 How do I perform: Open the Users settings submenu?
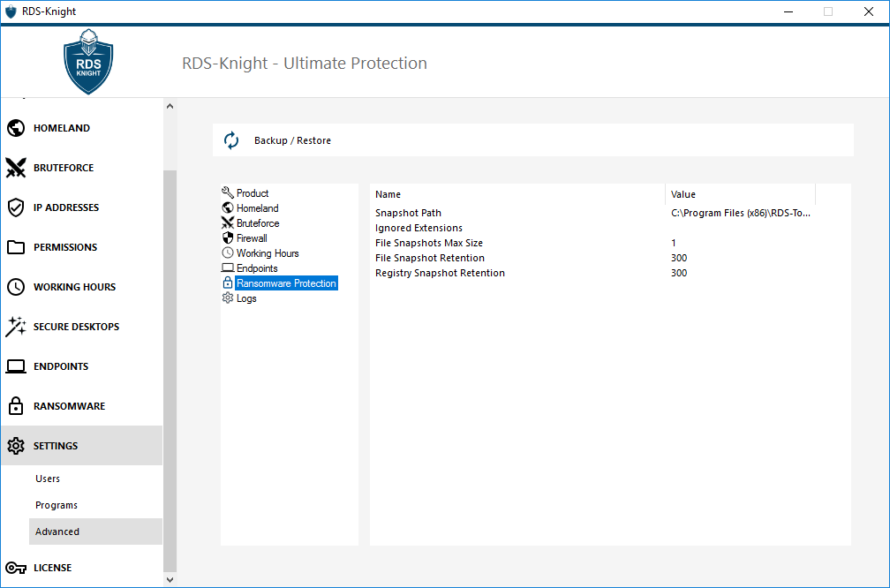tap(95, 479)
